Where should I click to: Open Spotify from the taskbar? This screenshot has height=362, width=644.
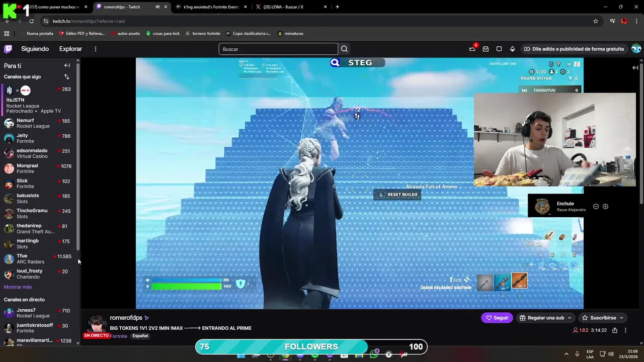pos(315,354)
